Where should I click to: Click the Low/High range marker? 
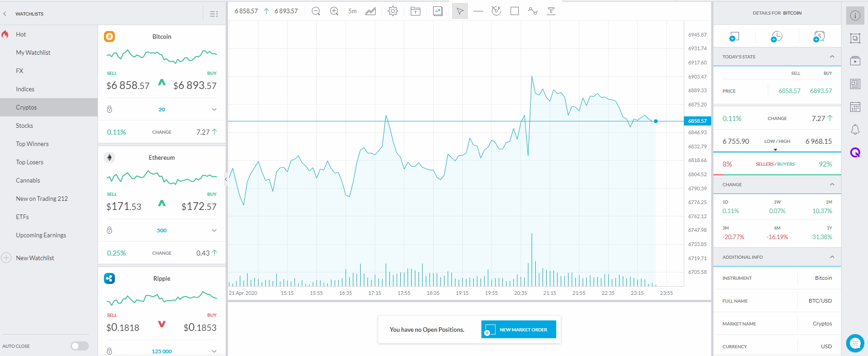(x=775, y=150)
